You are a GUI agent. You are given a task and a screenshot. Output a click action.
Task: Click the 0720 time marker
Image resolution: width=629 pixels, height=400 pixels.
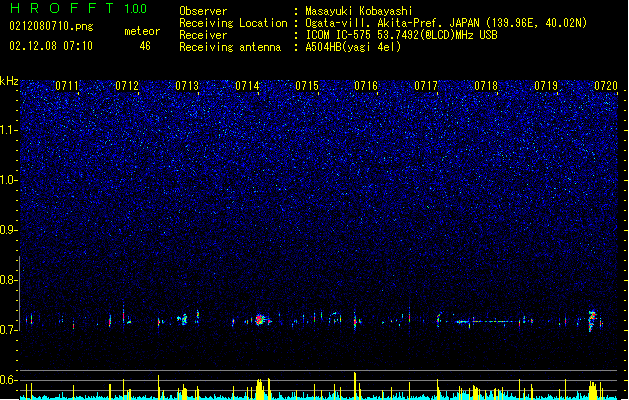pyautogui.click(x=606, y=86)
